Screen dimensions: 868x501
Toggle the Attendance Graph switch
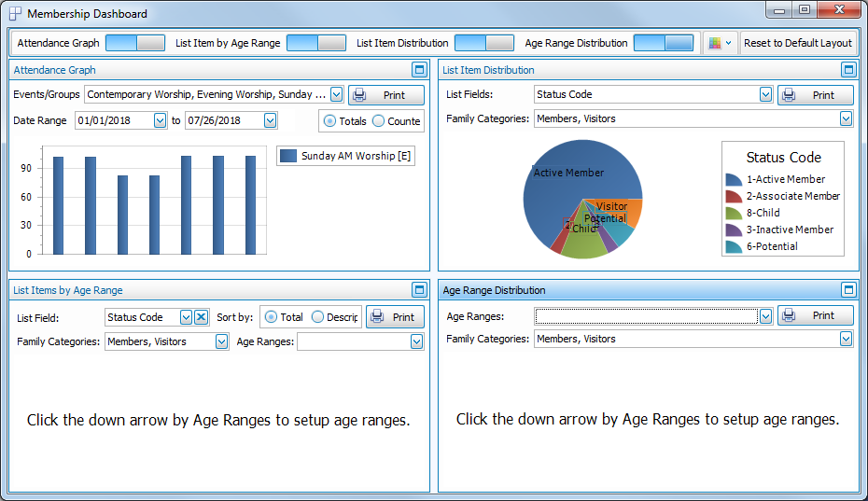coord(135,43)
